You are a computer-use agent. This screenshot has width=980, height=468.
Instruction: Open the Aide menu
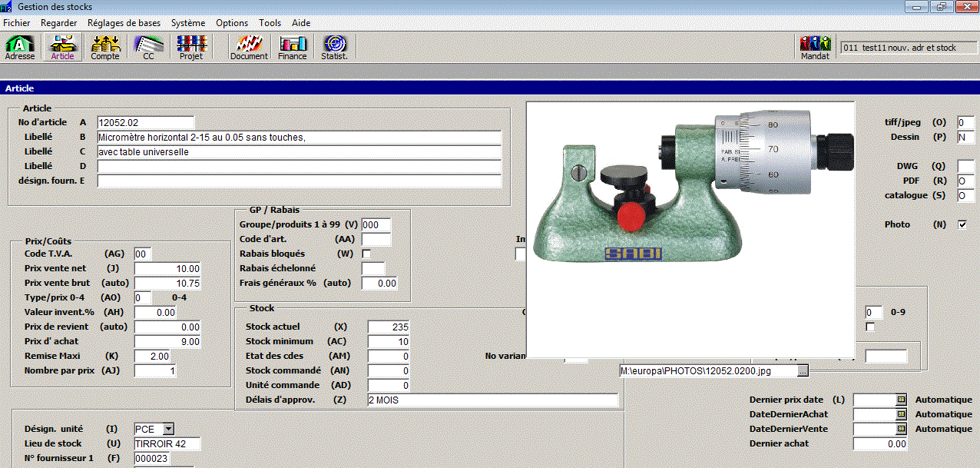(x=301, y=23)
